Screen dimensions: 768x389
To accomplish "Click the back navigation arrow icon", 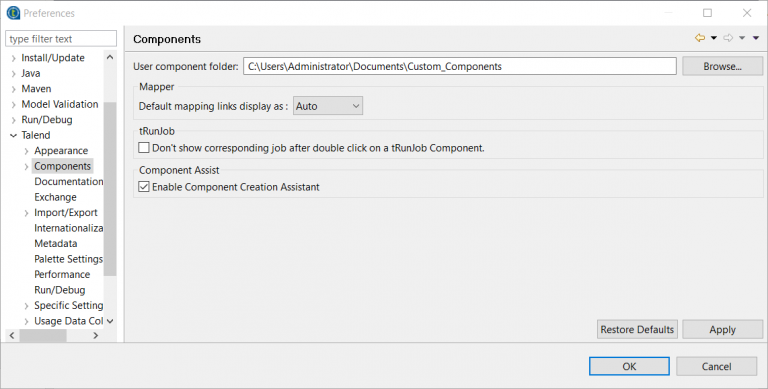I will point(700,38).
